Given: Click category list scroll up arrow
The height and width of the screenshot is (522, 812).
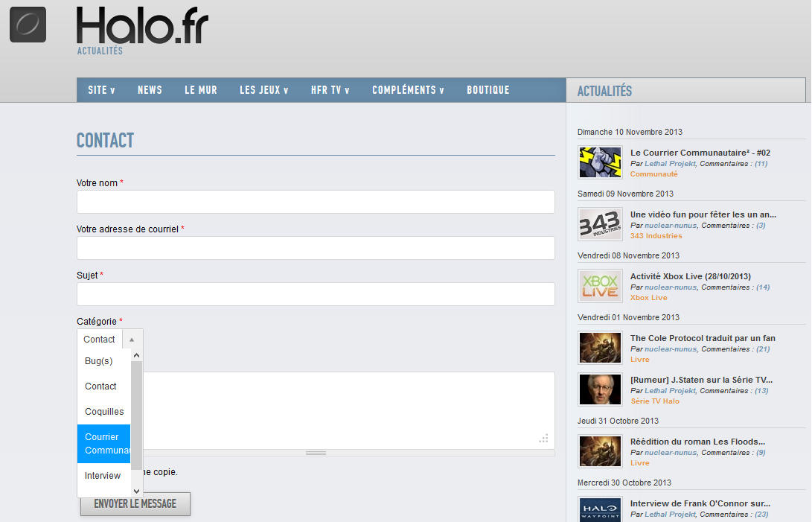Looking at the screenshot, I should click(x=137, y=356).
